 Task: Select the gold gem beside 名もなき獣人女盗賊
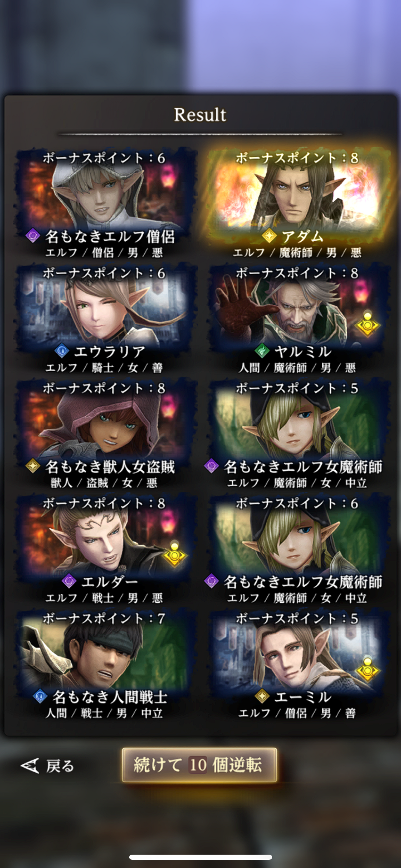coord(33,466)
